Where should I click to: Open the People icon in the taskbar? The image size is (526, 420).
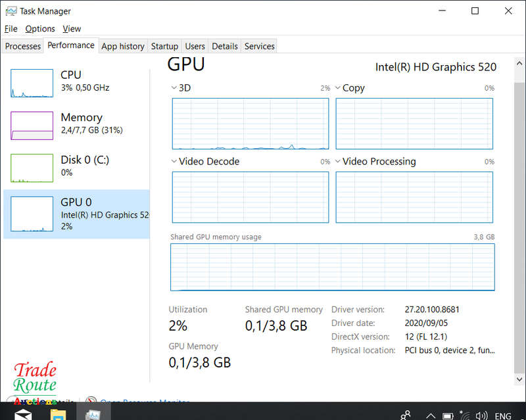pos(406,415)
